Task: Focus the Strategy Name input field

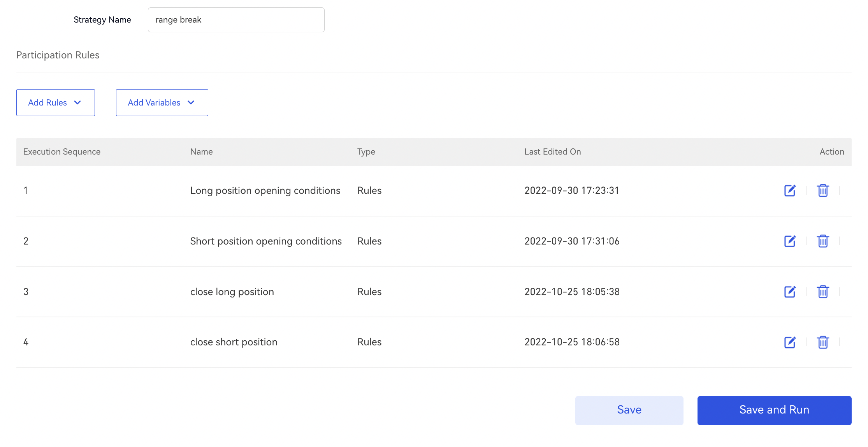Action: [x=236, y=20]
